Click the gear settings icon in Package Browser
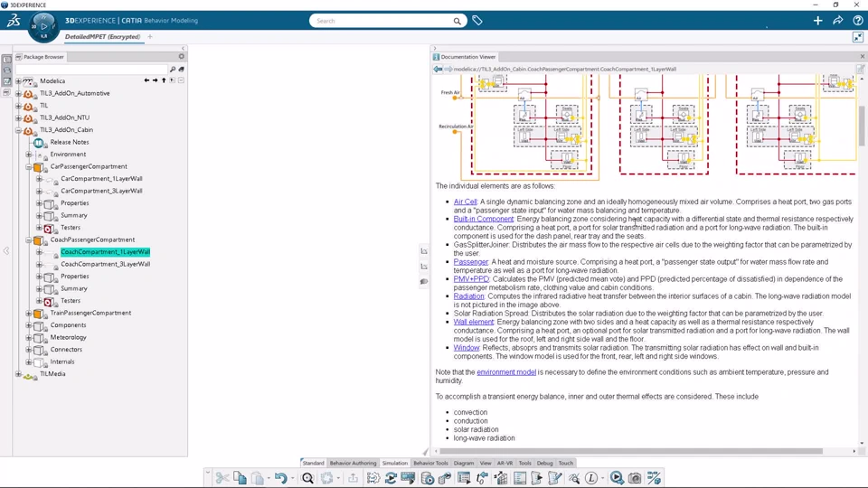The height and width of the screenshot is (488, 868). click(x=181, y=56)
